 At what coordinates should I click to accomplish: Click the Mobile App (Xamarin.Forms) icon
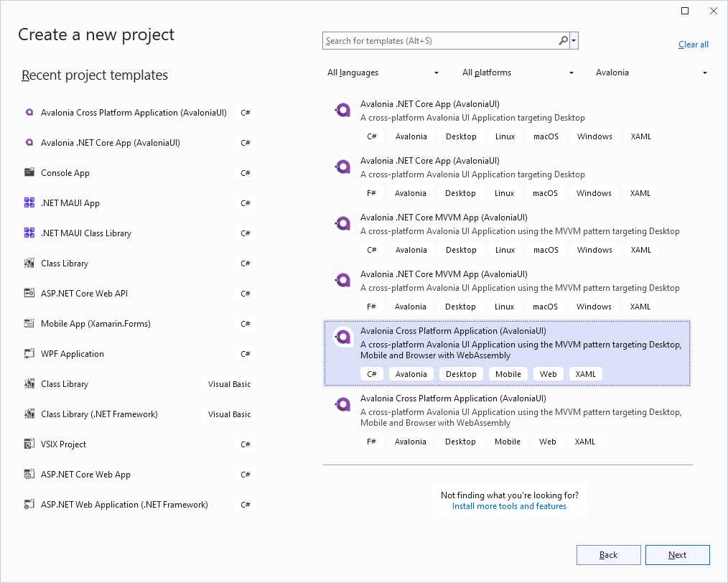tap(29, 323)
